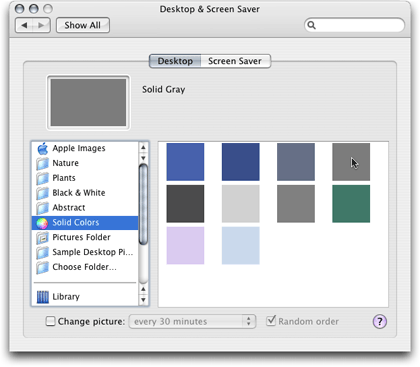Open the every 30 minutes dropdown
This screenshot has height=367, width=420.
click(x=192, y=322)
